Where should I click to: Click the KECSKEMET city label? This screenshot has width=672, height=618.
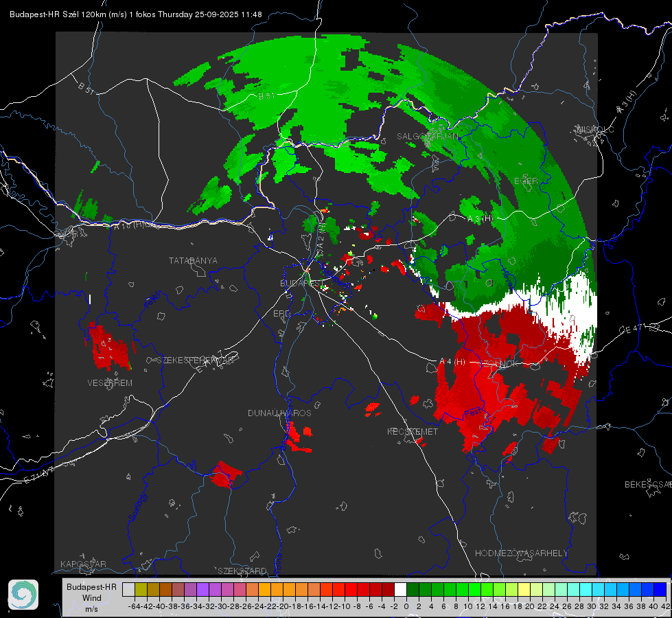point(413,431)
